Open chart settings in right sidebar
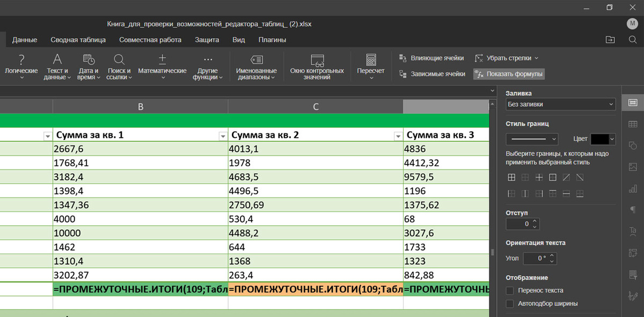Screen dimensions: 644x317 633,188
